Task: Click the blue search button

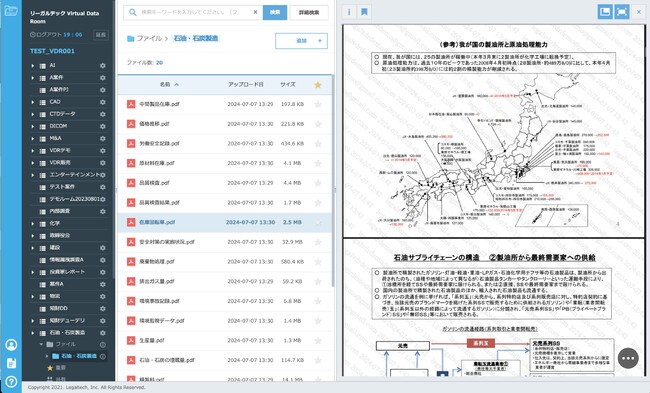Action: pos(275,12)
